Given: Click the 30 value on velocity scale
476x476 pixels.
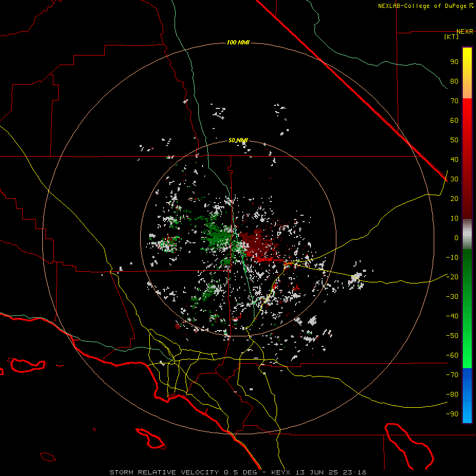Looking at the screenshot, I should [454, 179].
